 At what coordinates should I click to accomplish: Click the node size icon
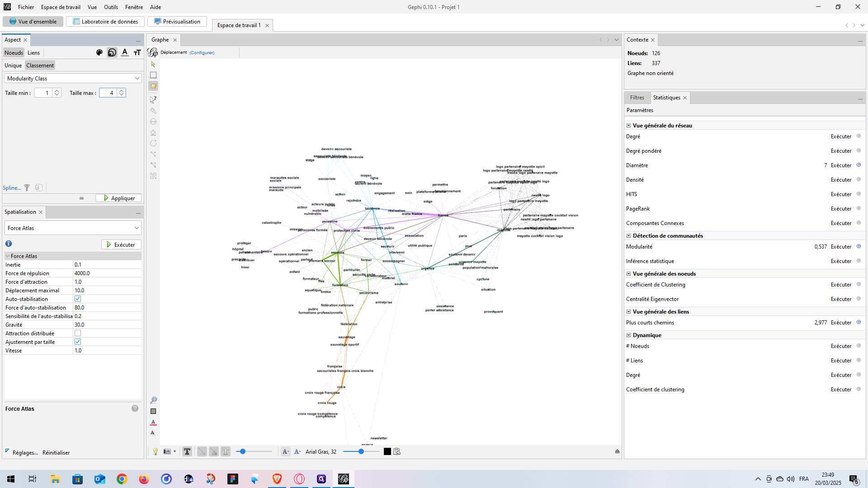112,52
